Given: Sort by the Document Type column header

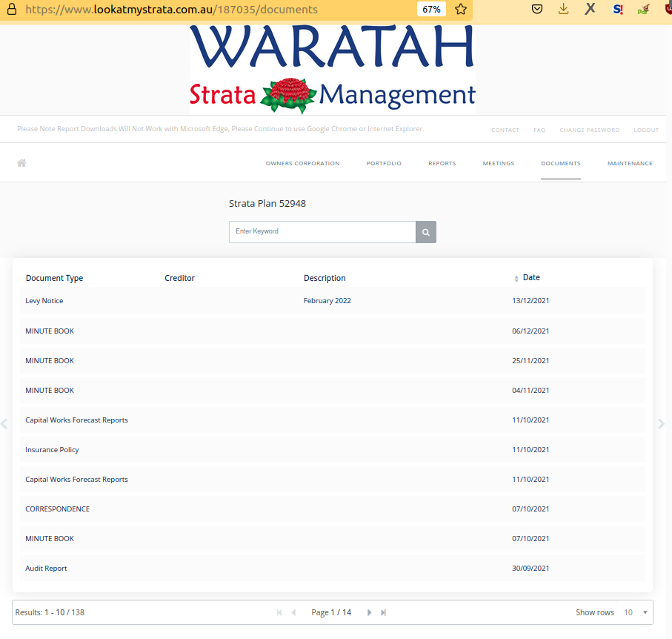Looking at the screenshot, I should pyautogui.click(x=54, y=278).
